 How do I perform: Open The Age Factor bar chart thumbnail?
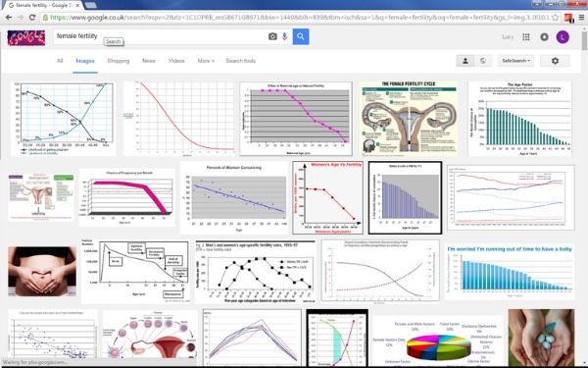click(x=519, y=119)
